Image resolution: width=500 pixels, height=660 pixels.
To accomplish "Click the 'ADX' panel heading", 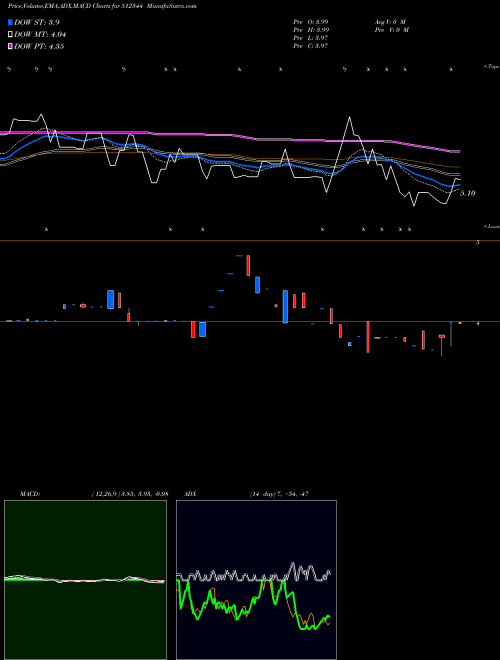I will point(191,494).
